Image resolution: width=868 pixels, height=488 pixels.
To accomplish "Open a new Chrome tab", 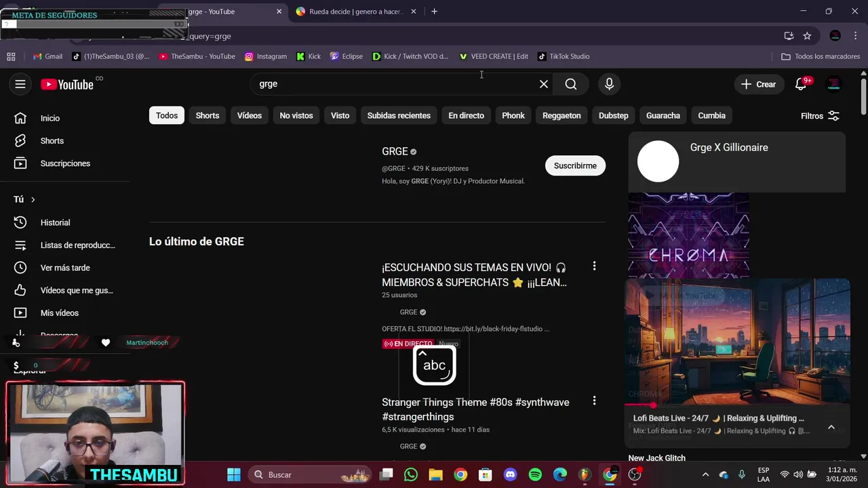I will pos(434,12).
